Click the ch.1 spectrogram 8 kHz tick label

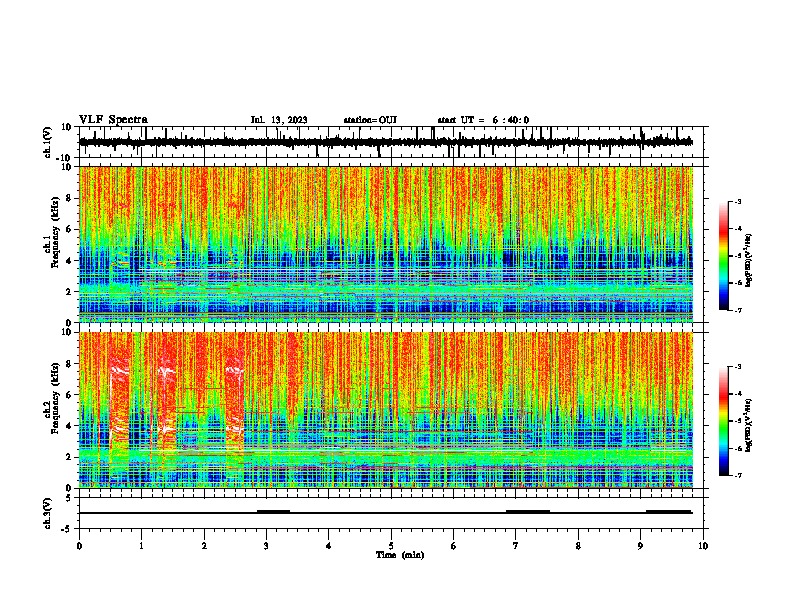[69, 198]
